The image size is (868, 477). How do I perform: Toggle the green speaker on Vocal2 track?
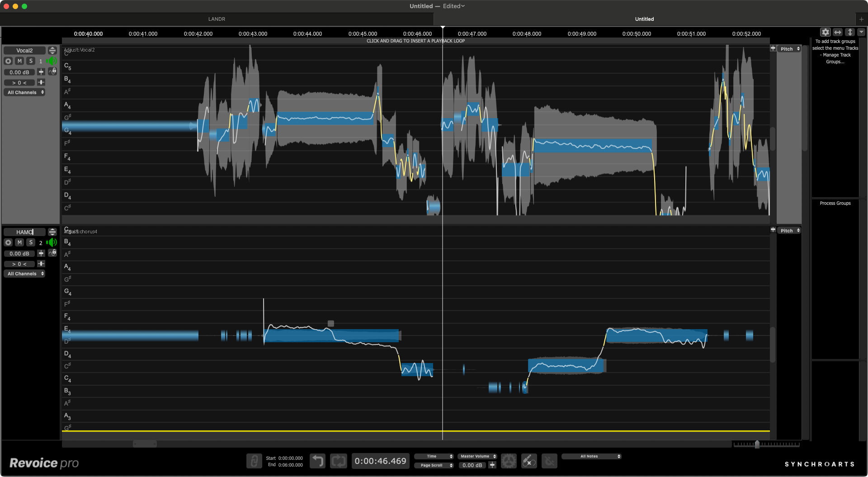coord(52,61)
